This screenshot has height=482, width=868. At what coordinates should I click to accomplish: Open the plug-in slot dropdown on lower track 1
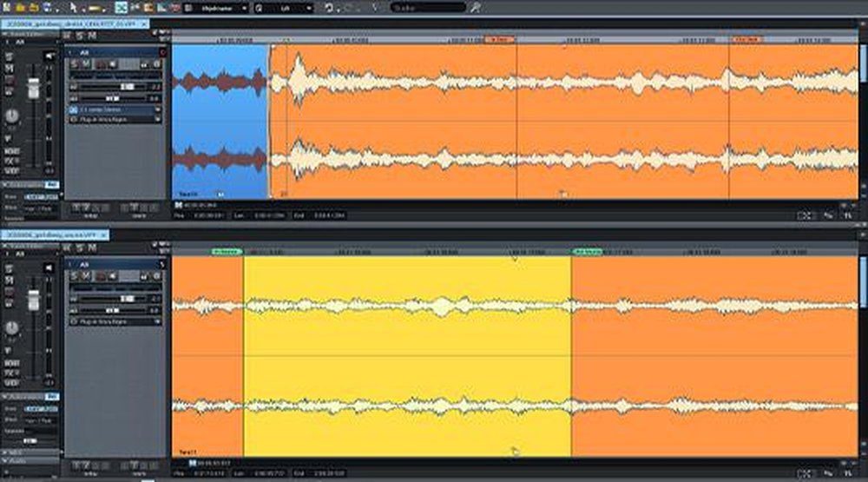click(158, 321)
